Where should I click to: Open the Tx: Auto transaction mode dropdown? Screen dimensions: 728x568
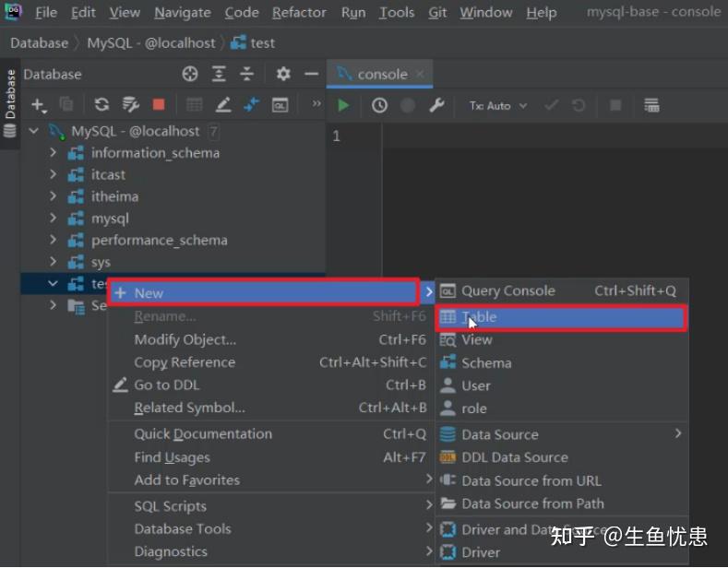[x=497, y=105]
